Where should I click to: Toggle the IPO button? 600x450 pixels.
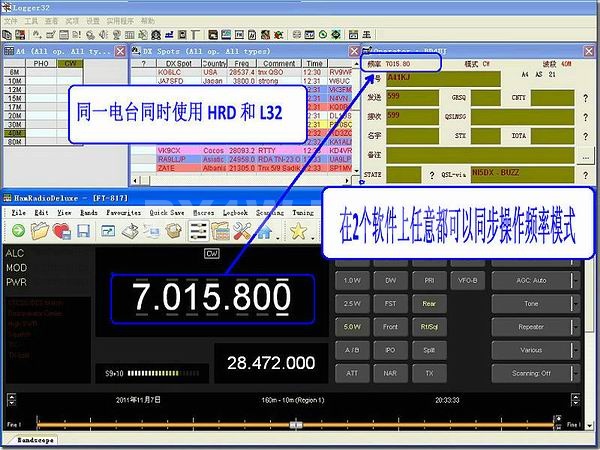pyautogui.click(x=390, y=350)
